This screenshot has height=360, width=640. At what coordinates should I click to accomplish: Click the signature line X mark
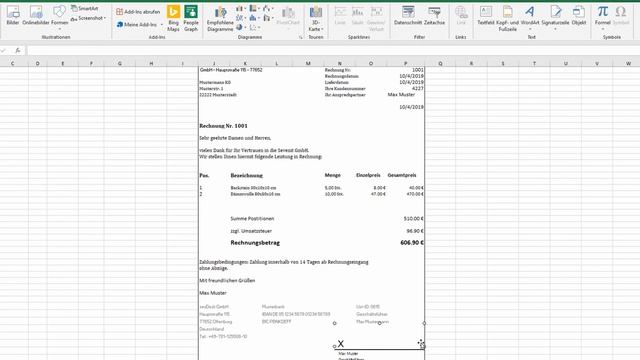pos(341,344)
